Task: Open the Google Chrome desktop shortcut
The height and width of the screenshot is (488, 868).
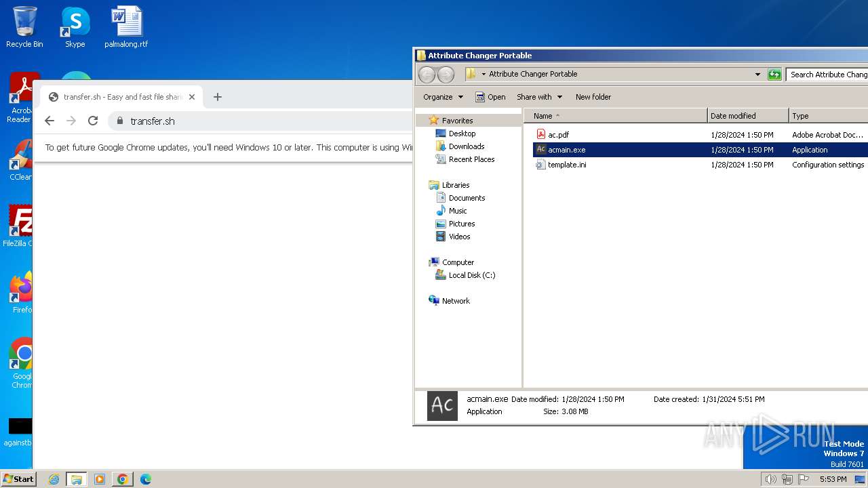Action: 21,363
